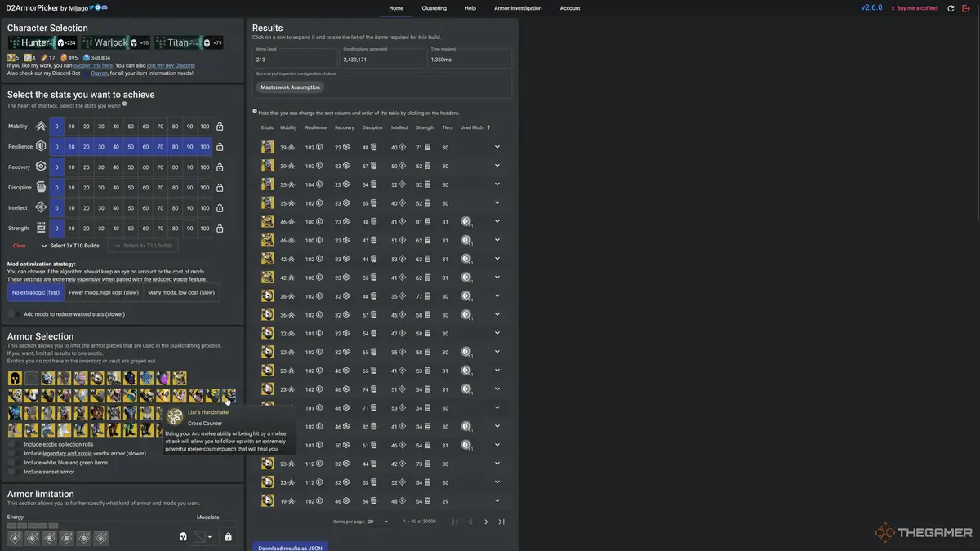Click the Masterwork Assumption chip

pyautogui.click(x=290, y=87)
